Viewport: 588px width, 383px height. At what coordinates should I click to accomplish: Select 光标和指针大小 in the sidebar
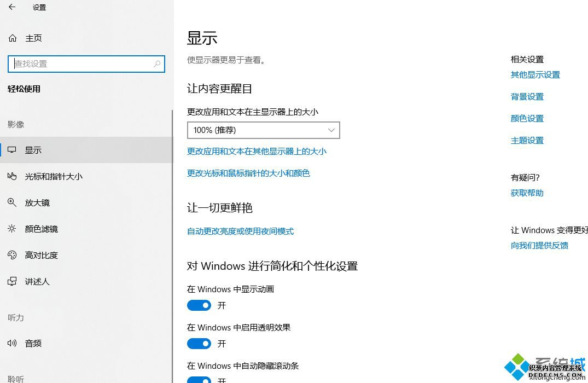tap(86, 176)
